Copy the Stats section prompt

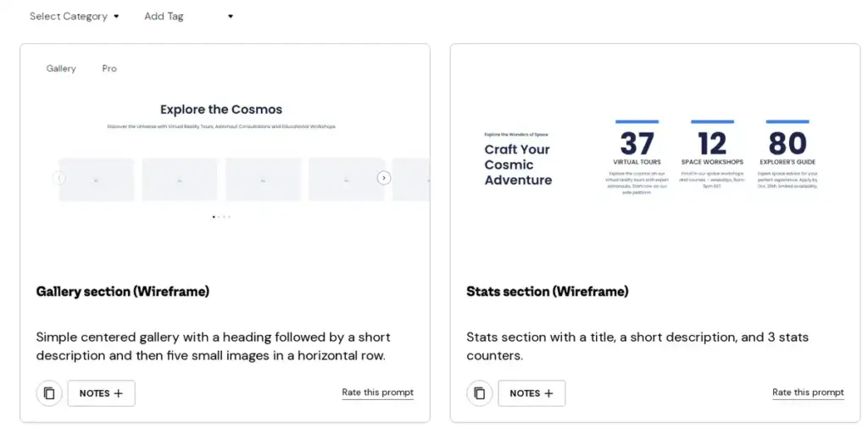(480, 393)
